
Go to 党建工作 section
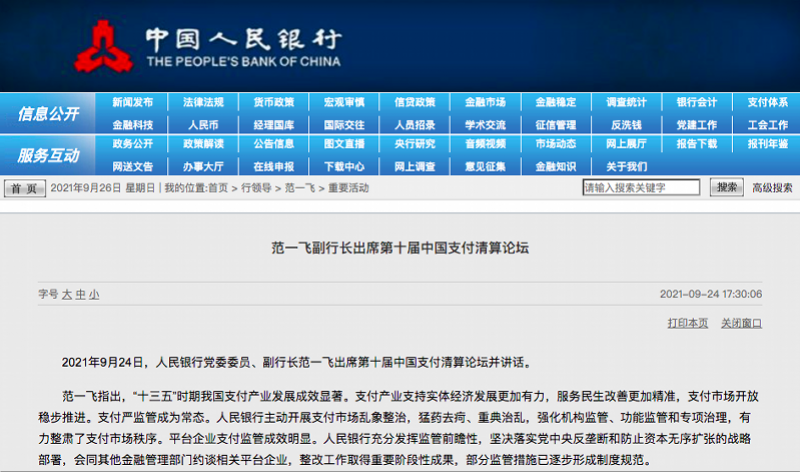click(697, 125)
